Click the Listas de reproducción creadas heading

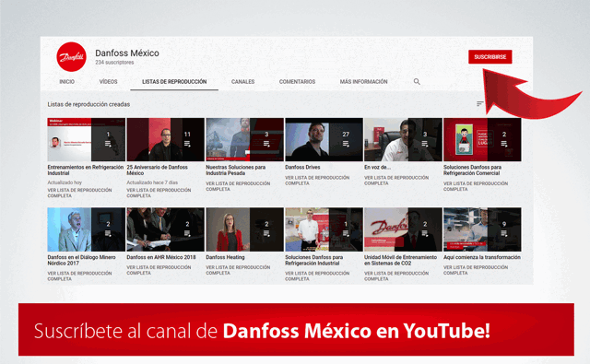[88, 104]
